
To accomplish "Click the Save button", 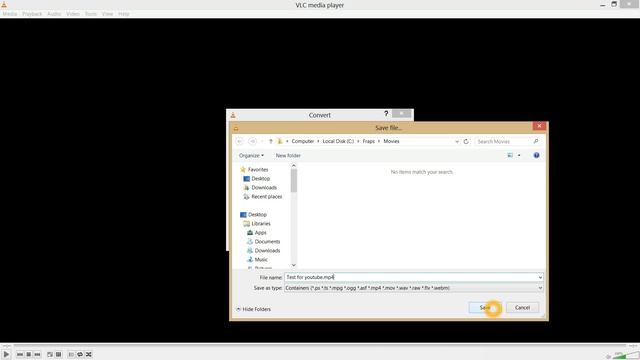I will [x=485, y=308].
